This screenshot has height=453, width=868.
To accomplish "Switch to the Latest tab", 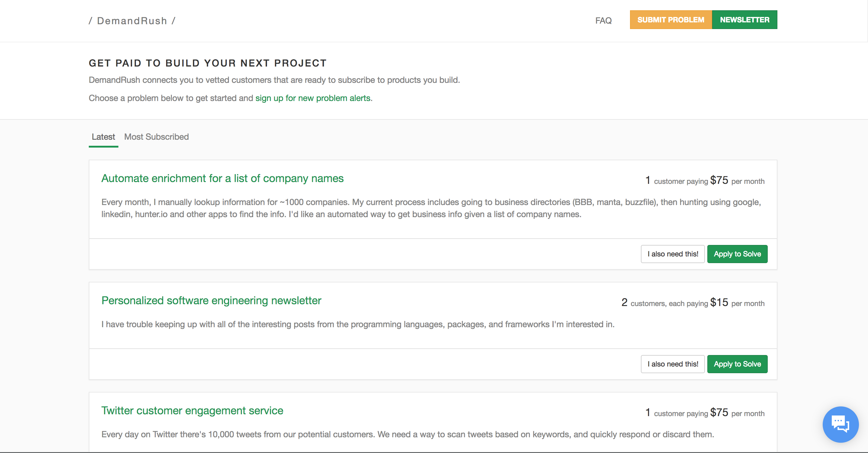I will click(x=103, y=137).
